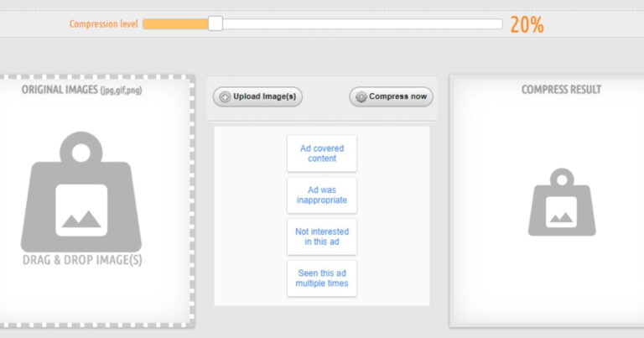Click the orange 20% compression value

(x=527, y=25)
